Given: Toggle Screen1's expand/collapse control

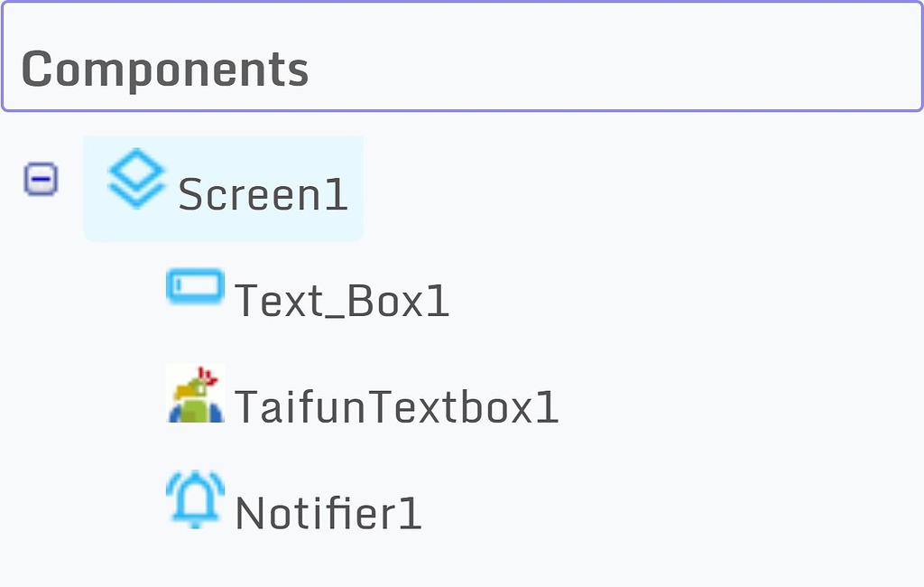Looking at the screenshot, I should (41, 179).
